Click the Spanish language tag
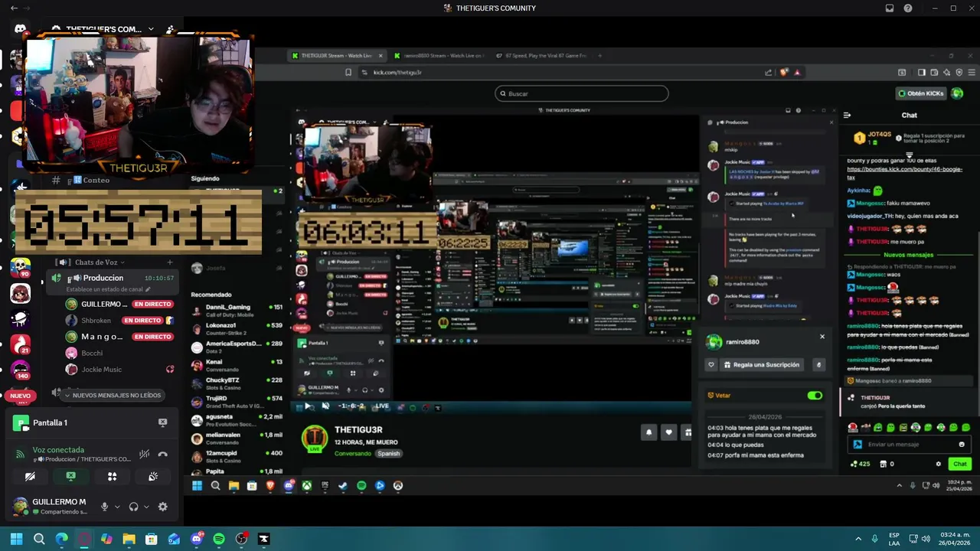 point(388,453)
